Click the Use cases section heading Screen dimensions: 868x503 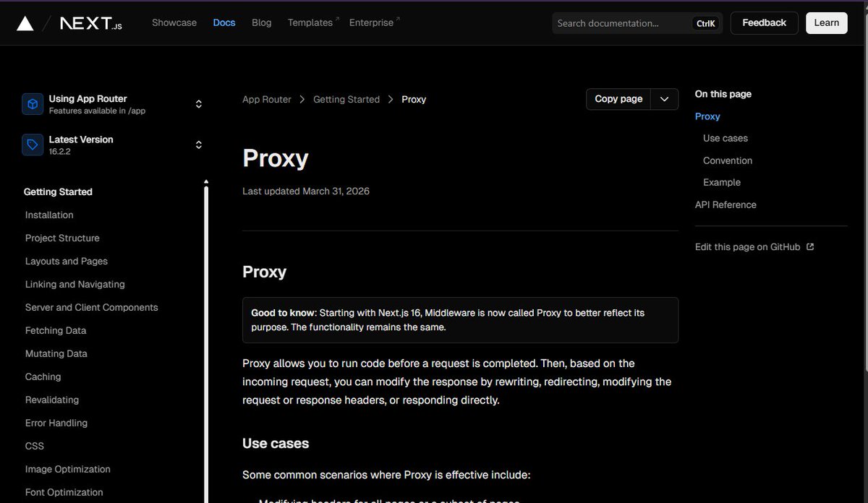(276, 443)
